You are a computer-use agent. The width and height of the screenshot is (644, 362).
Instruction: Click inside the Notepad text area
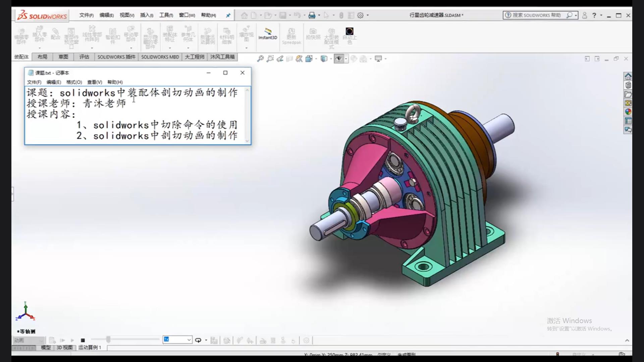pyautogui.click(x=135, y=115)
